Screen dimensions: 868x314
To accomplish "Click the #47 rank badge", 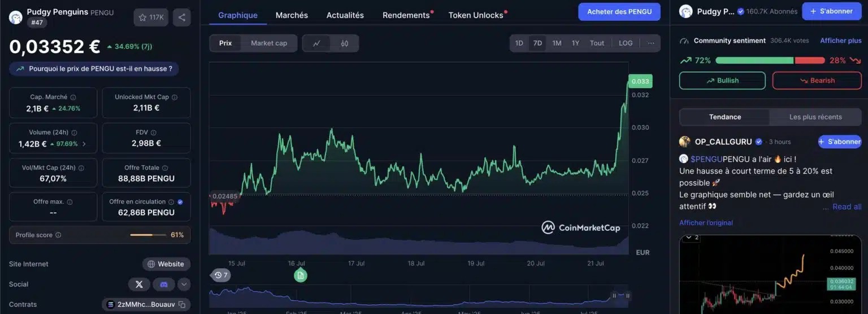I will [x=37, y=23].
